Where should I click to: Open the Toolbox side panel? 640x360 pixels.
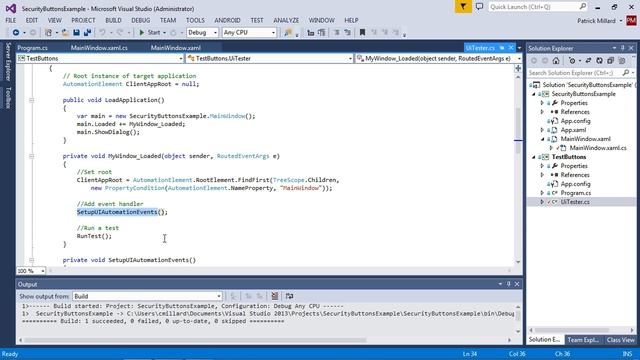pyautogui.click(x=8, y=98)
